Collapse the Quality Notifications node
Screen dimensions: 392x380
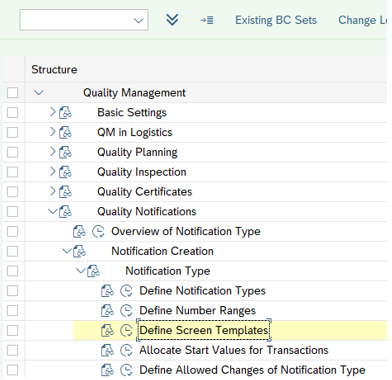pos(53,211)
